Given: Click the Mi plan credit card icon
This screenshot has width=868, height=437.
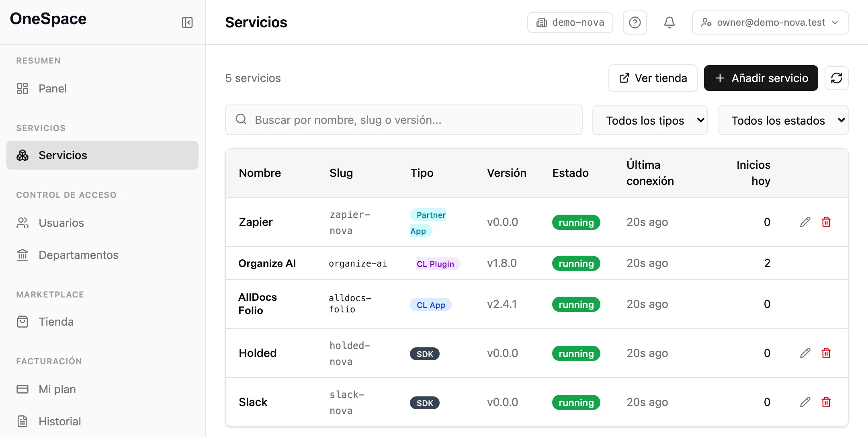Looking at the screenshot, I should [23, 389].
